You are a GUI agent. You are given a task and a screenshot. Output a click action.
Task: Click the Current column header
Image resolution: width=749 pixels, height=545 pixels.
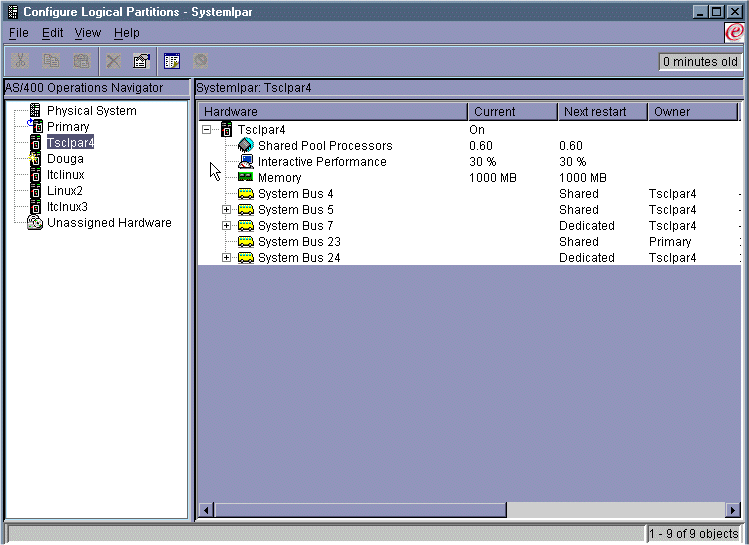pos(513,112)
